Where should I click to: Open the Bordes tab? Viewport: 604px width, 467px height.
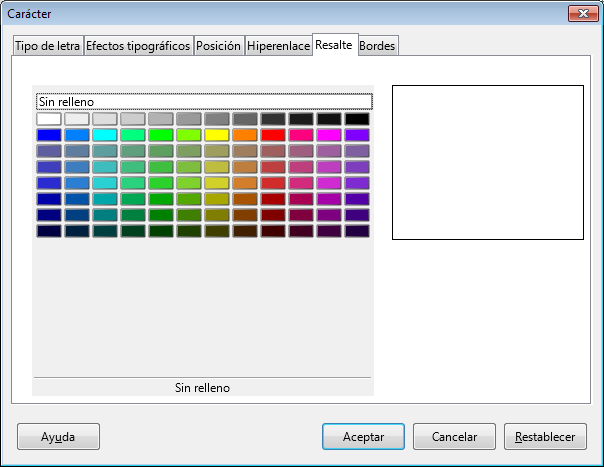tap(377, 47)
